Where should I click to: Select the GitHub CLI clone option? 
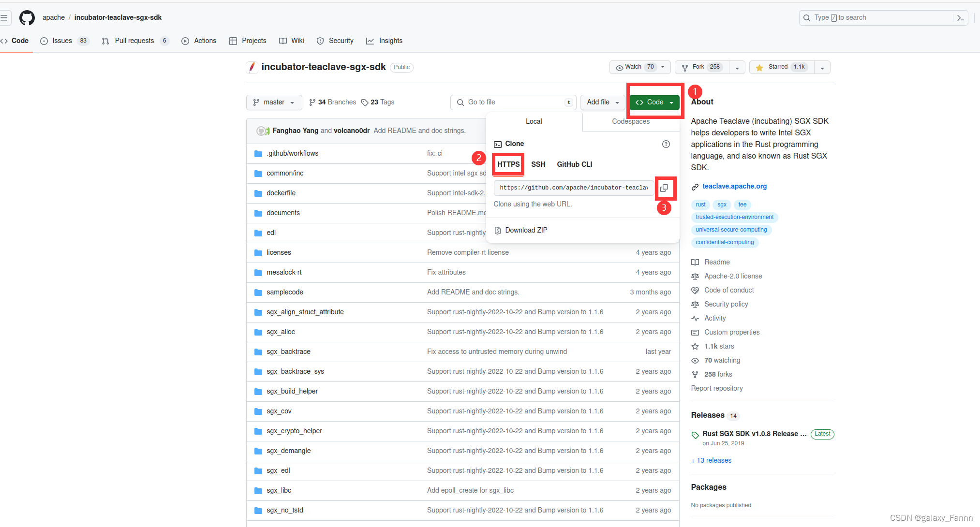point(574,164)
